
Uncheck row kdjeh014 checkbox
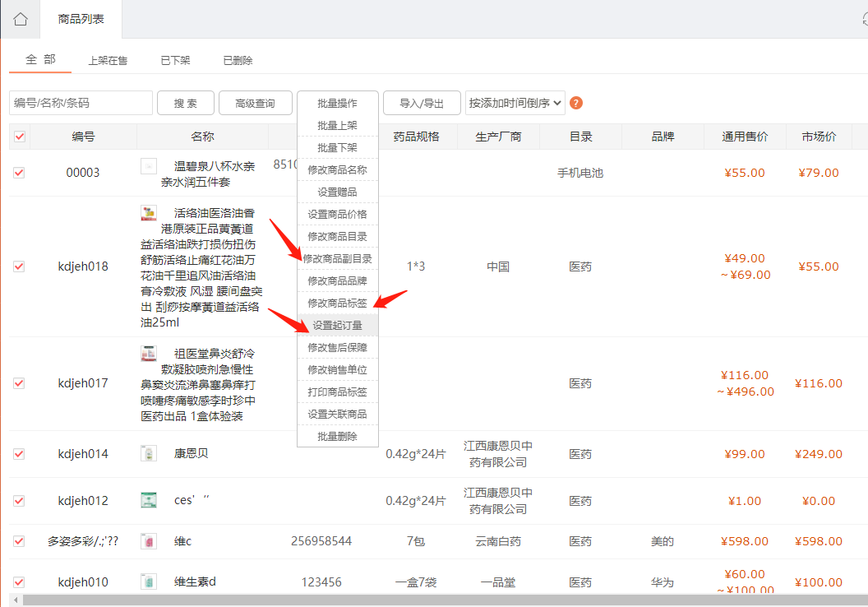pos(19,454)
